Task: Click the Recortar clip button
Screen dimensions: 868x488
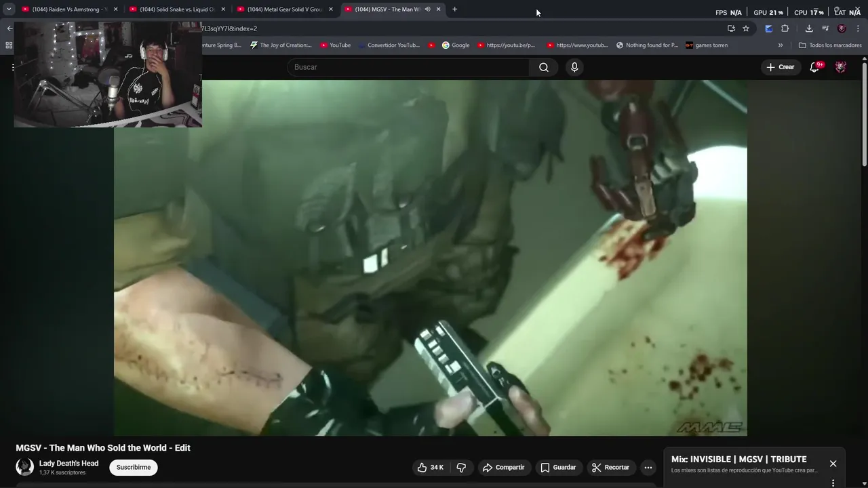Action: click(610, 468)
